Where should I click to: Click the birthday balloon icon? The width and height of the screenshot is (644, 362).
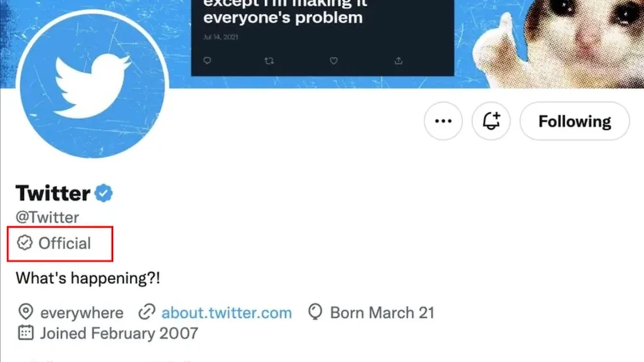point(315,312)
